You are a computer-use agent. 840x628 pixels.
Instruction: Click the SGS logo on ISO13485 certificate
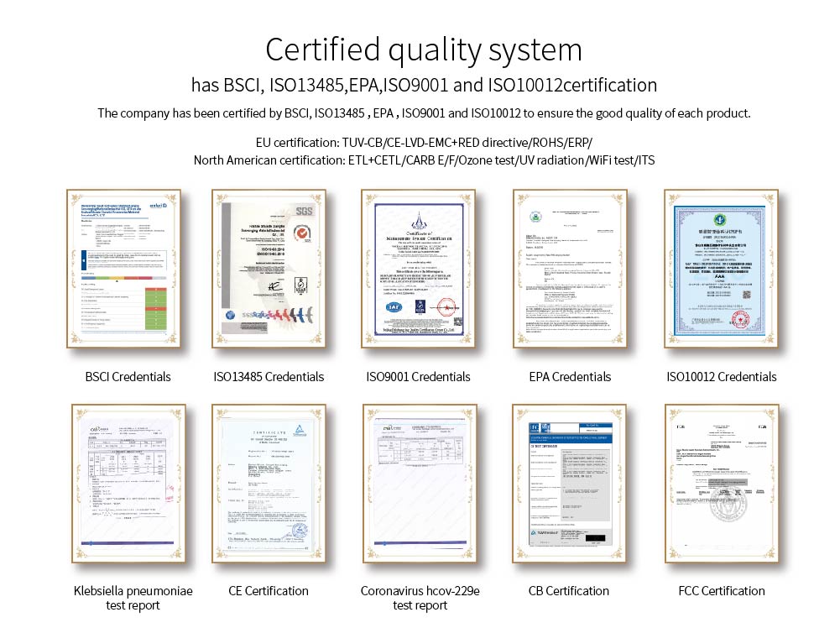click(304, 211)
